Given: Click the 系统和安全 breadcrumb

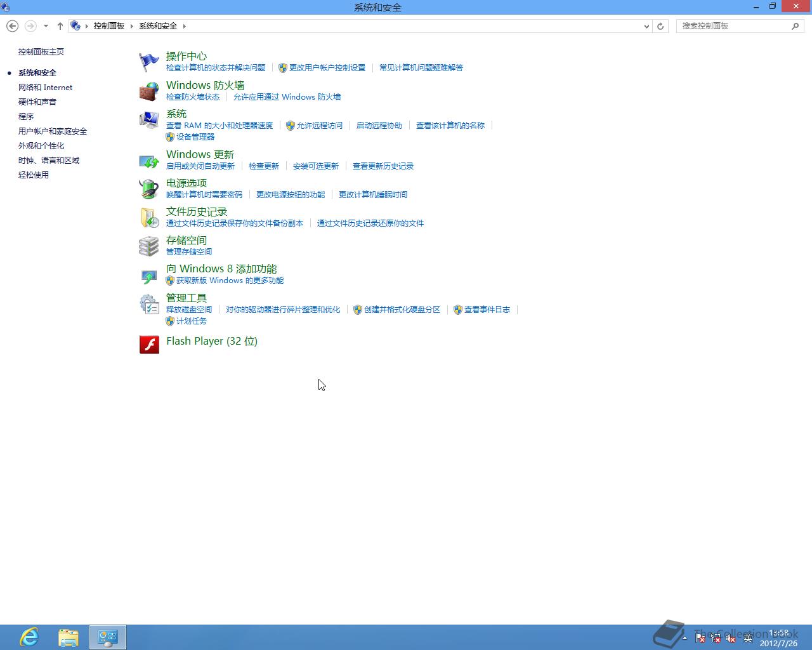Looking at the screenshot, I should click(158, 26).
